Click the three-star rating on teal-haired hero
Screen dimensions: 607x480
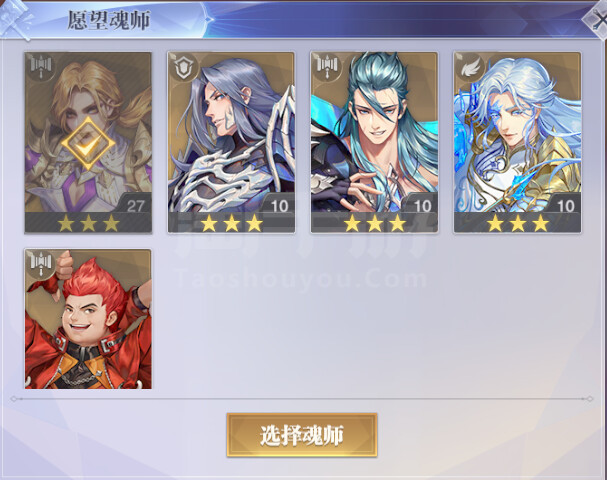pos(374,223)
